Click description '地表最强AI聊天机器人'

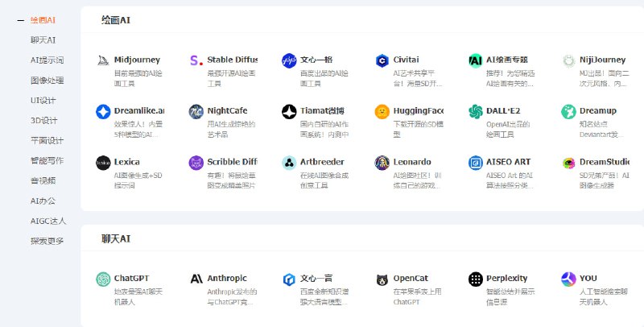[138, 297]
